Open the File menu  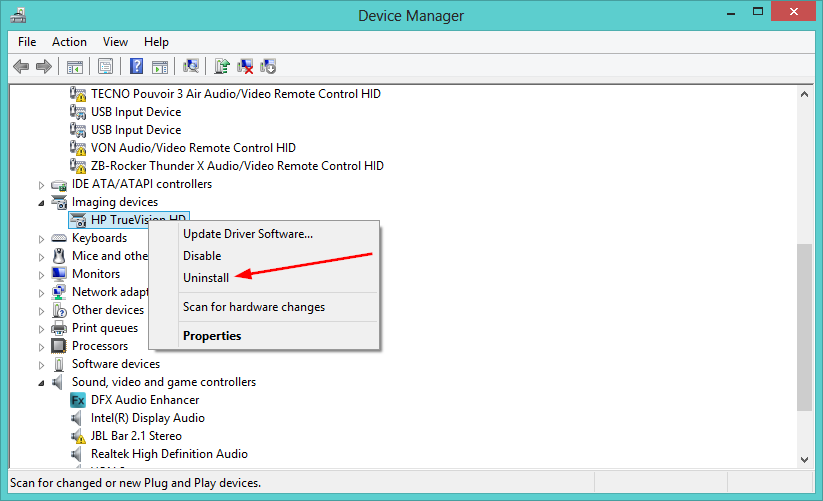[x=27, y=42]
